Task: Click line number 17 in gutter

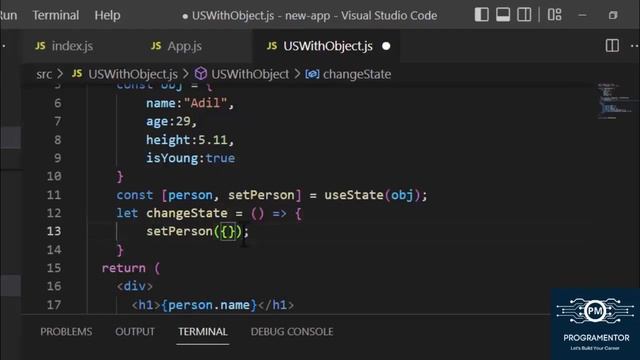Action: 54,305
